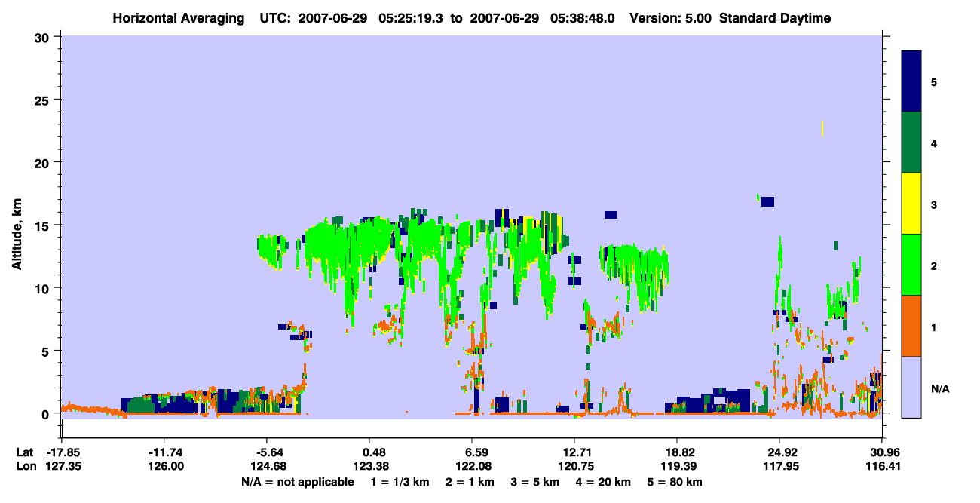Viewport: 980px width, 503px height.
Task: Click the lavender N/A colorbar segment
Action: (912, 387)
